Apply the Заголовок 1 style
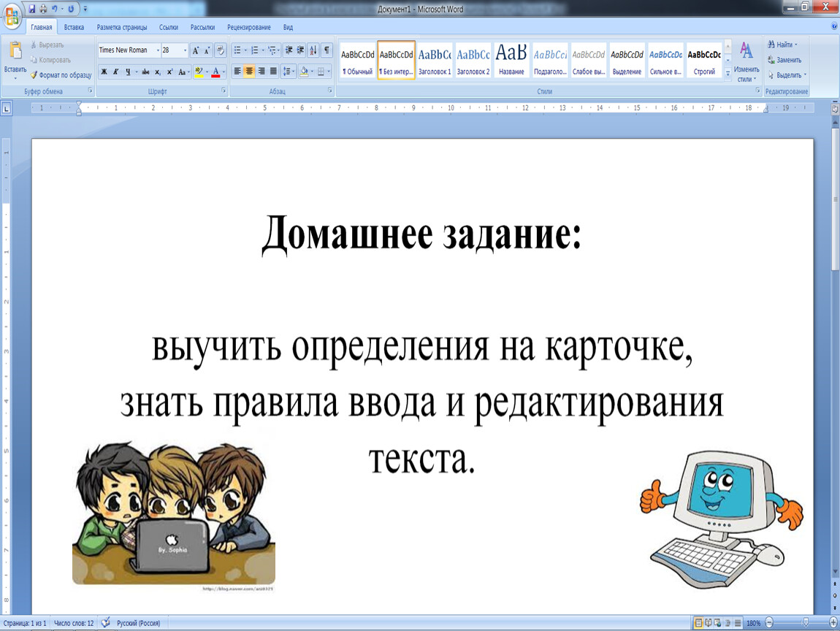 [x=435, y=61]
